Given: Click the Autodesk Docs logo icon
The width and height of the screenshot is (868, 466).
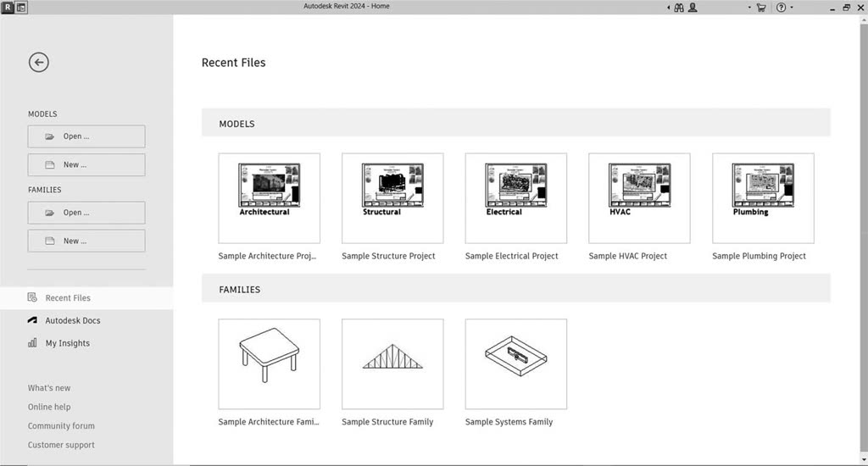Looking at the screenshot, I should tap(32, 320).
